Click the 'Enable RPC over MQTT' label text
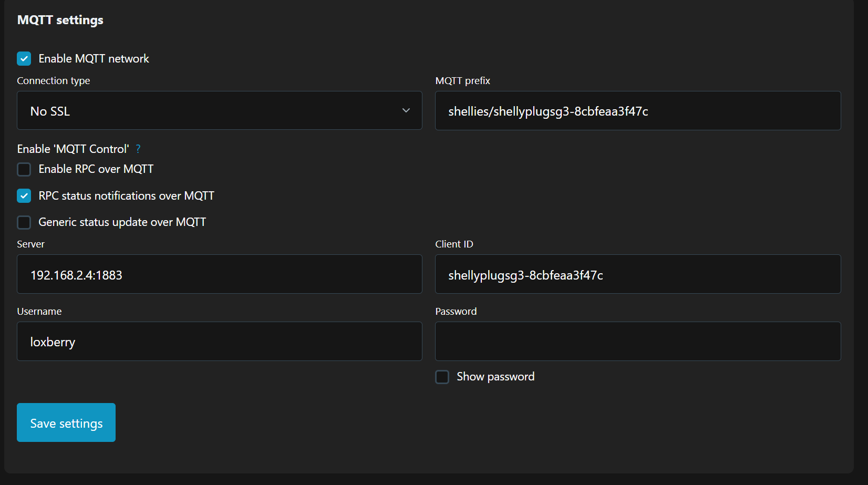The height and width of the screenshot is (485, 868). [x=96, y=169]
